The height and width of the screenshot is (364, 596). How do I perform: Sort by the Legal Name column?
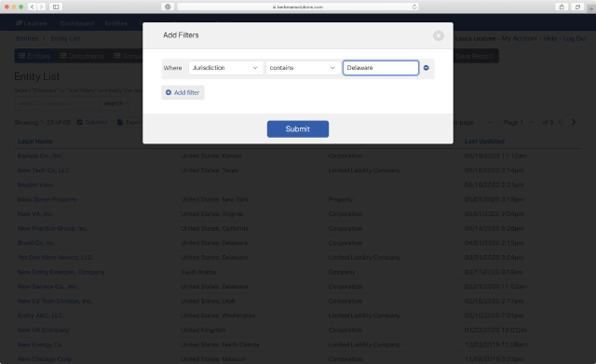tap(35, 141)
